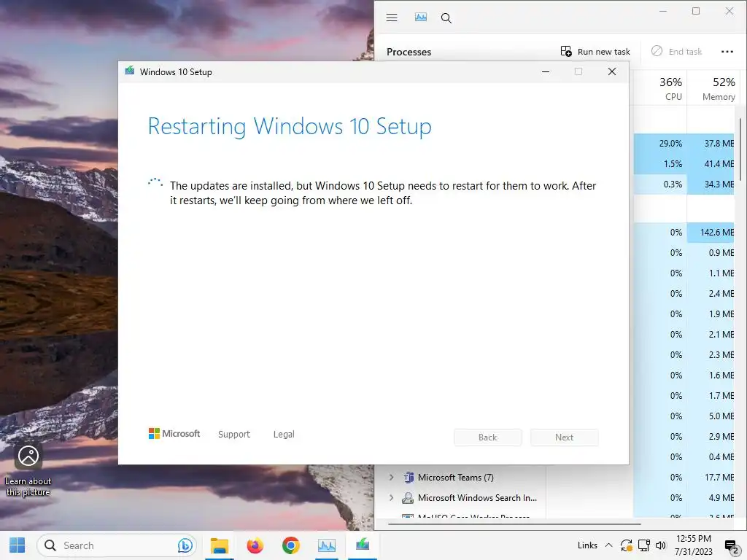Click the Task Manager horizontal scrollbar
Image resolution: width=747 pixels, height=560 pixels.
[x=514, y=524]
